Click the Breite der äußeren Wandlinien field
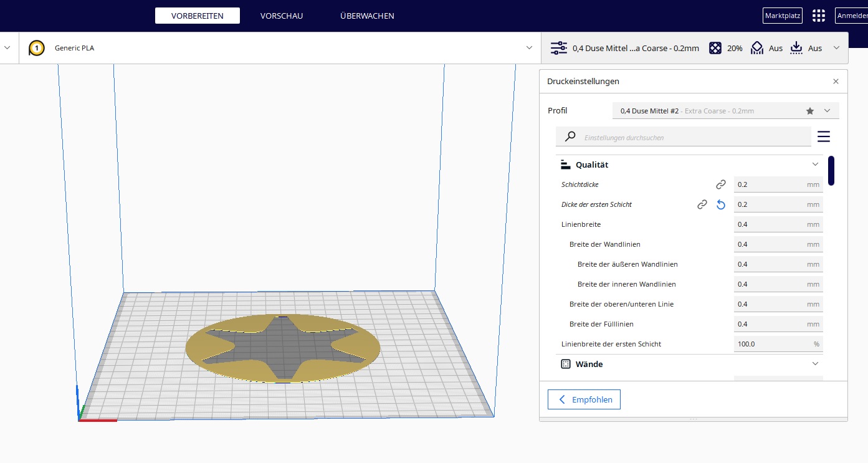The image size is (868, 463). click(x=778, y=264)
